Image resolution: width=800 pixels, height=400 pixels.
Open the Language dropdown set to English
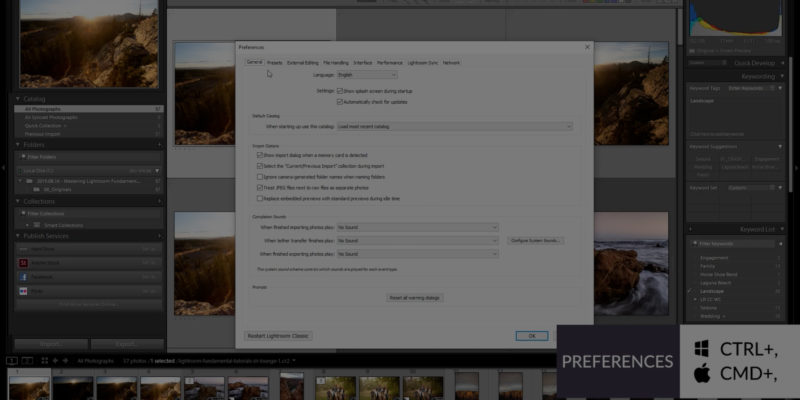click(367, 75)
